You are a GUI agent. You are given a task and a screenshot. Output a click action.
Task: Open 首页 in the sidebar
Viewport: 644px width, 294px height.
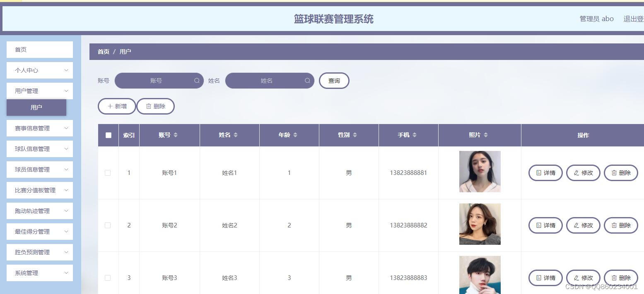[x=40, y=50]
